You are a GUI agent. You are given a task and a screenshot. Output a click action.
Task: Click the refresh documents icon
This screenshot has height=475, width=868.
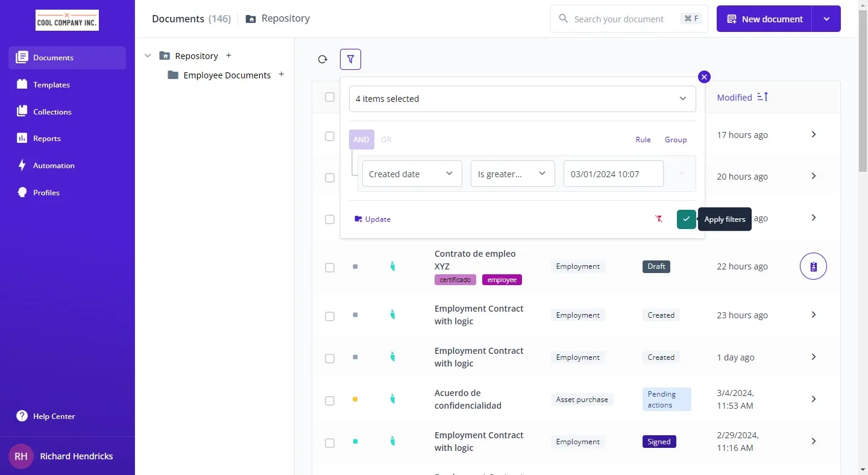(x=322, y=59)
